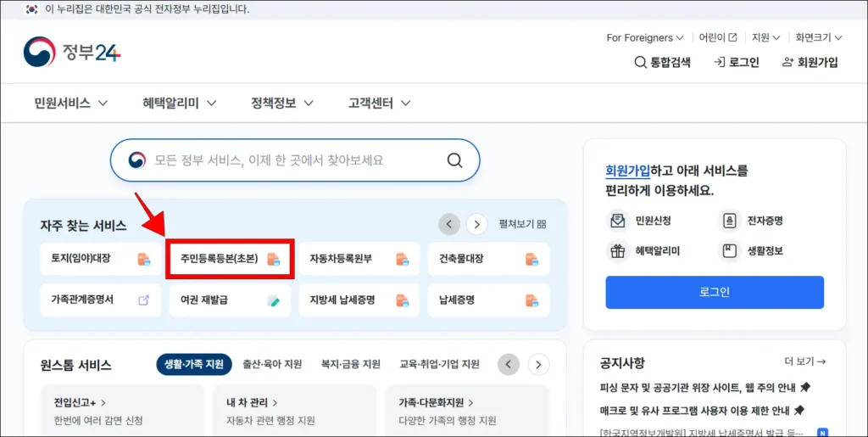
Task: Select the 생활·가족 지원 tab
Action: [194, 364]
